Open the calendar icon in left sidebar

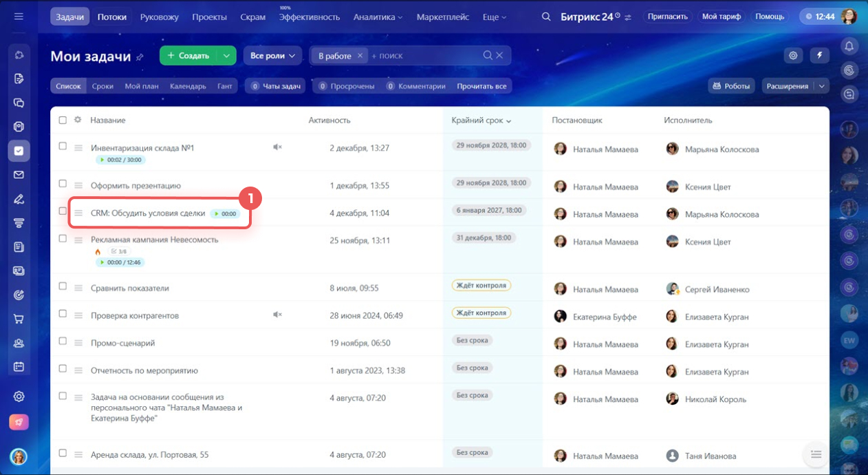click(x=19, y=367)
